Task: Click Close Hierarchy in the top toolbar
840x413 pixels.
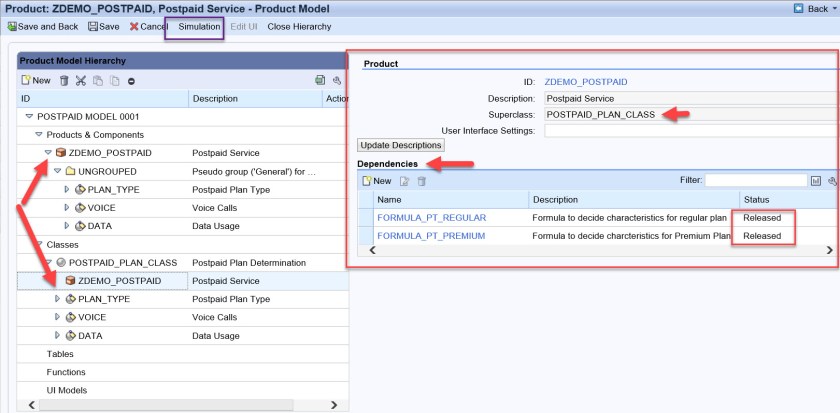Action: click(299, 26)
